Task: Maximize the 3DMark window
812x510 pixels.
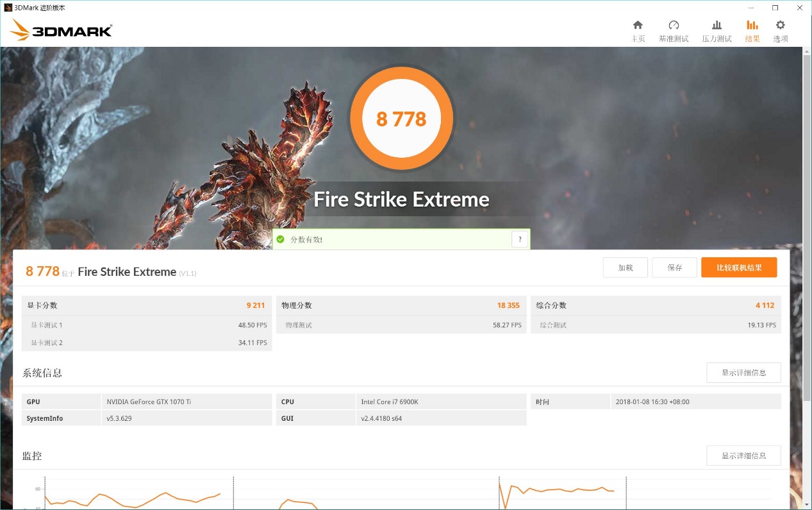Action: click(x=775, y=8)
